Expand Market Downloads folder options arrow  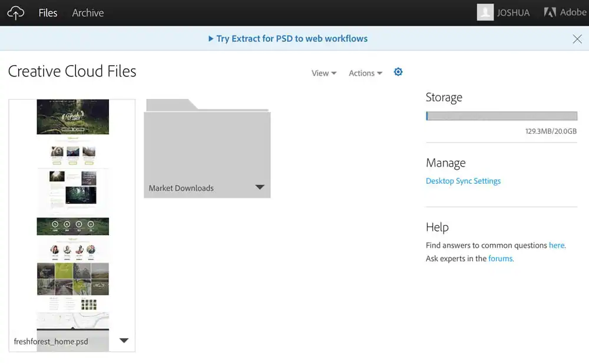[260, 187]
